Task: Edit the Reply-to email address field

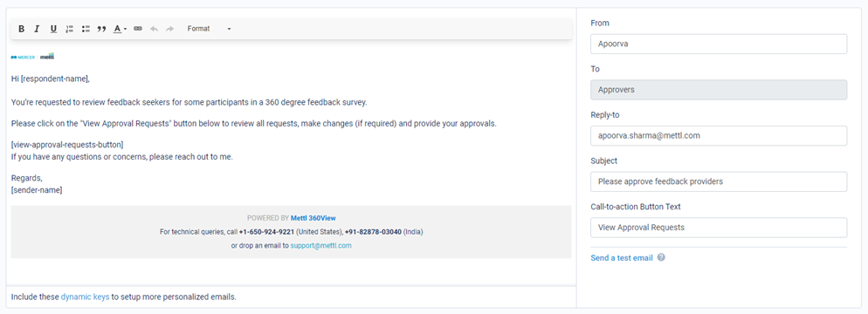Action: click(719, 135)
